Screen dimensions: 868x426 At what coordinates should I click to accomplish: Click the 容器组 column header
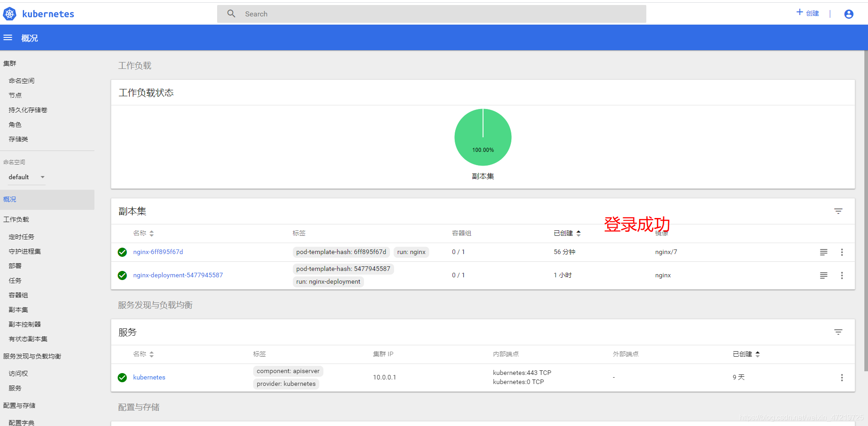point(462,233)
